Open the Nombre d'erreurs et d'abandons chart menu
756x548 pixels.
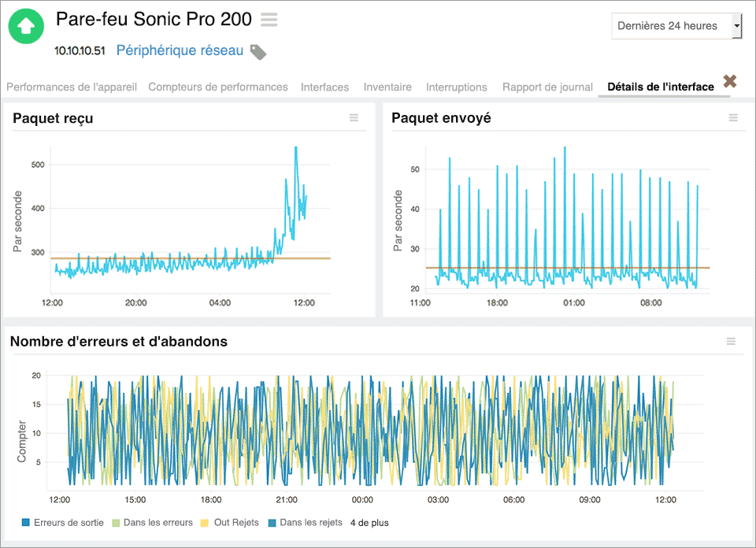click(x=732, y=342)
